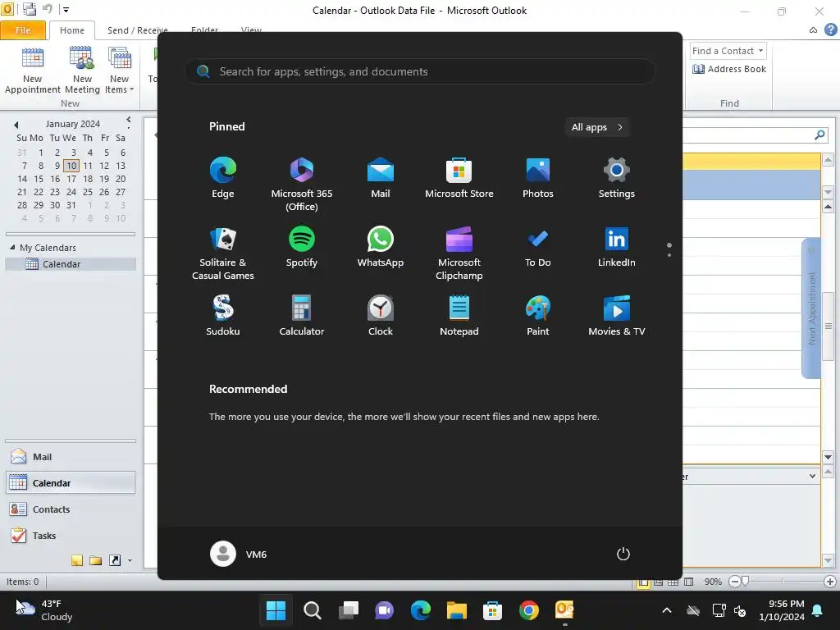840x630 pixels.
Task: Open Contacts in navigation pane
Action: coord(71,509)
